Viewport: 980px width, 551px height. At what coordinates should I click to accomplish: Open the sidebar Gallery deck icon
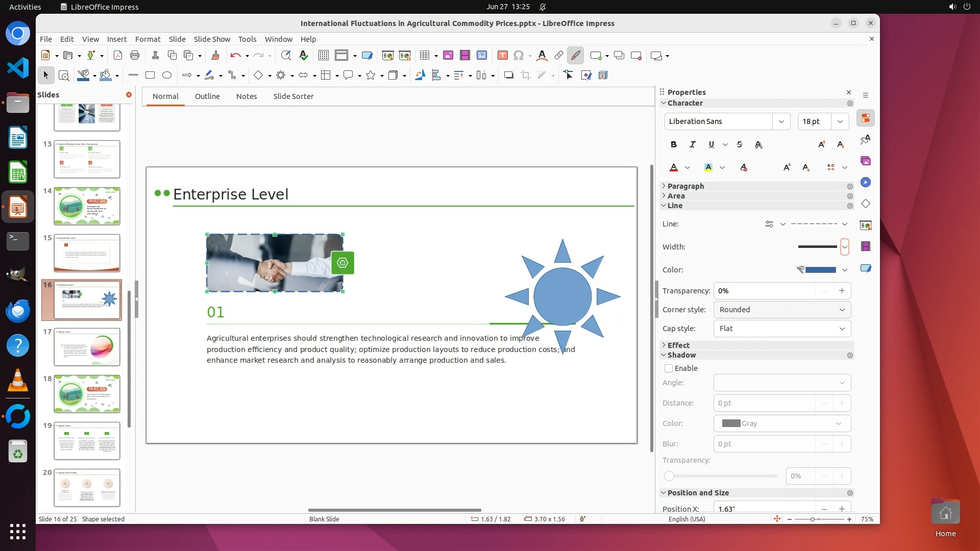point(866,161)
